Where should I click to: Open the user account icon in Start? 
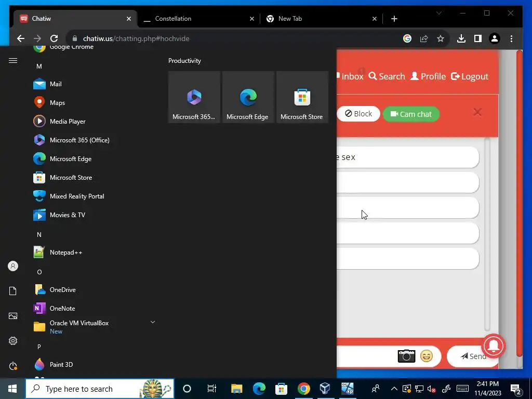tap(13, 266)
